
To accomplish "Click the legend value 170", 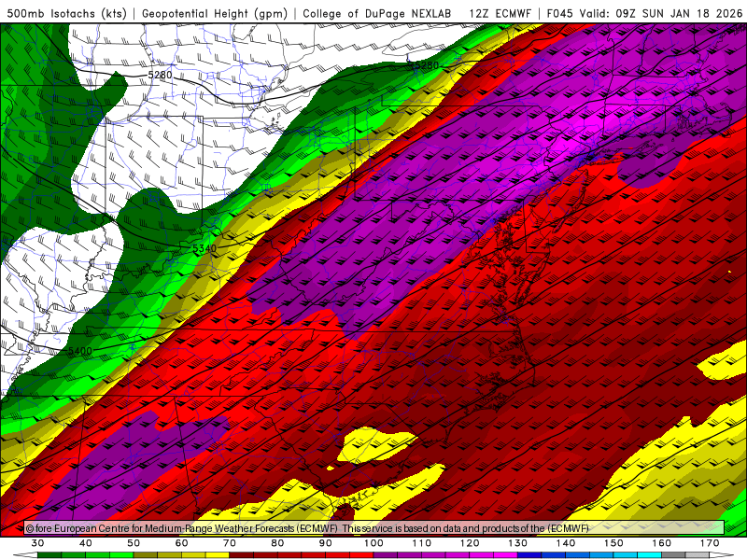I will click(x=710, y=543).
